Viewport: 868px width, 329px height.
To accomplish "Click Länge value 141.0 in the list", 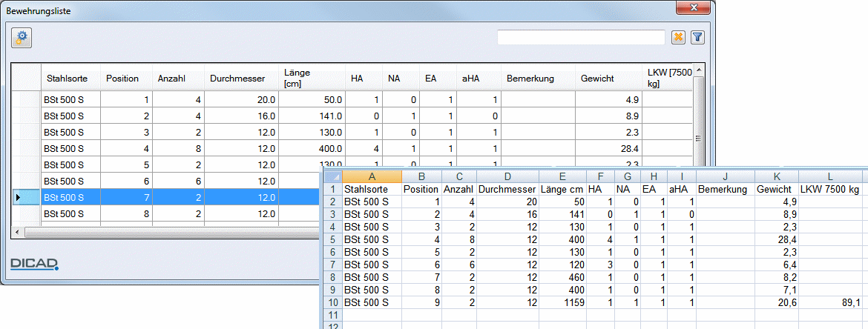I will [x=312, y=116].
